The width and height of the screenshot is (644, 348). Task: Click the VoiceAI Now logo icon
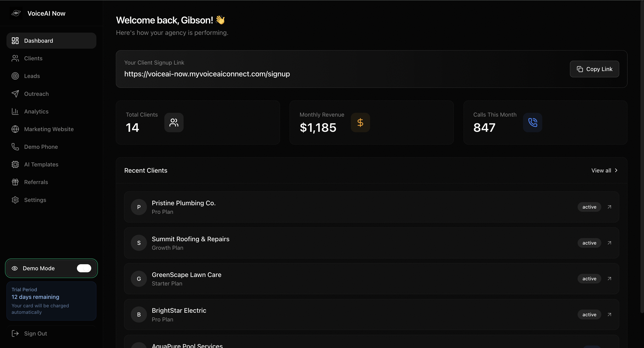pos(16,13)
